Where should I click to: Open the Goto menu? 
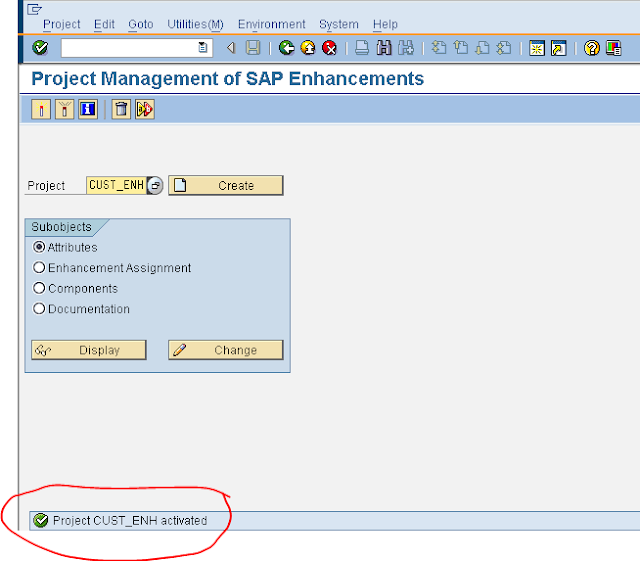(141, 24)
